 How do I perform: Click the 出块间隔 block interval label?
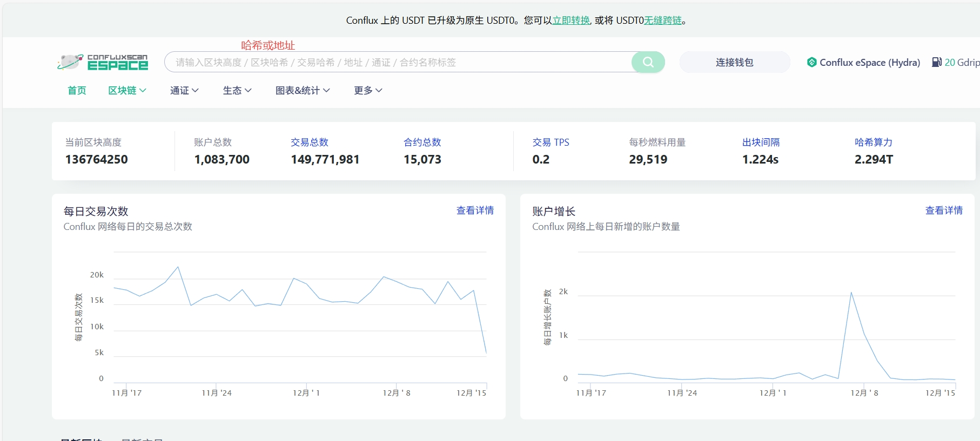pyautogui.click(x=761, y=143)
